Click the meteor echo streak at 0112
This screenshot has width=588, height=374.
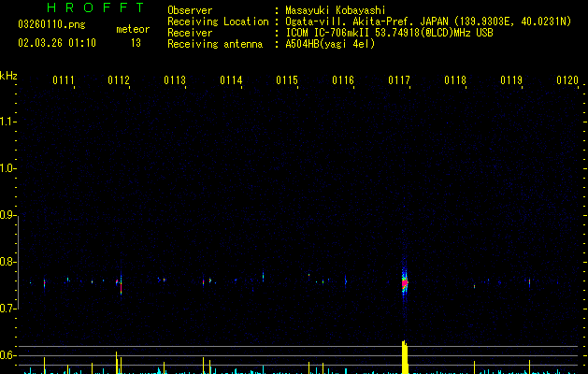point(121,283)
